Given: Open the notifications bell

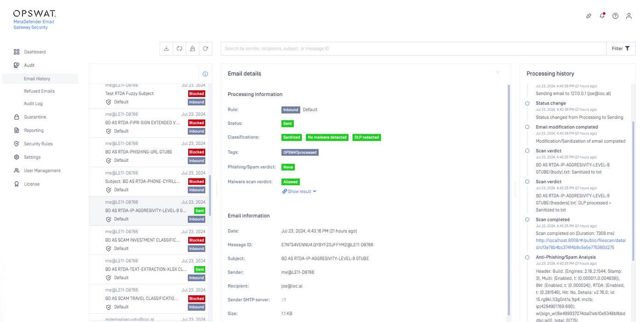Looking at the screenshot, I should [602, 16].
